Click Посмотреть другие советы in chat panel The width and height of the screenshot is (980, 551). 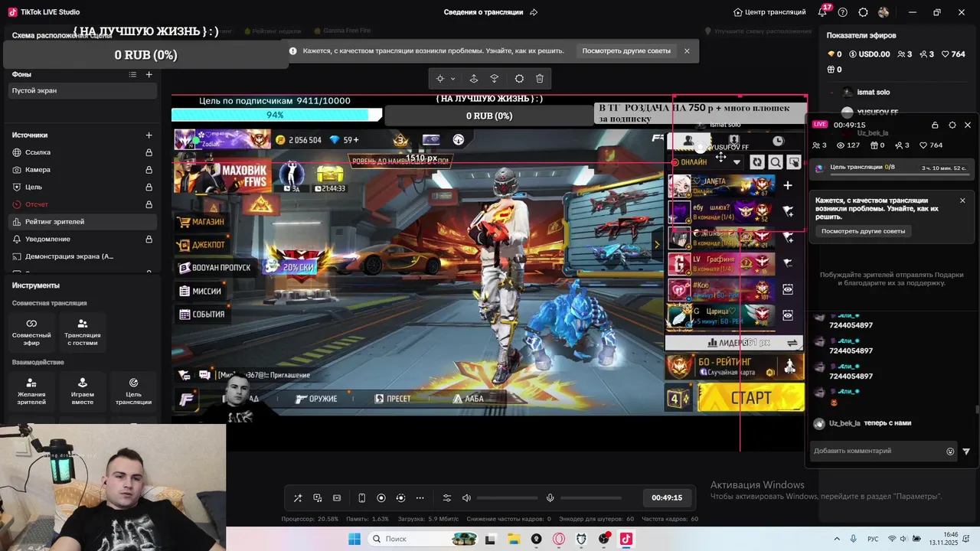[x=863, y=231]
